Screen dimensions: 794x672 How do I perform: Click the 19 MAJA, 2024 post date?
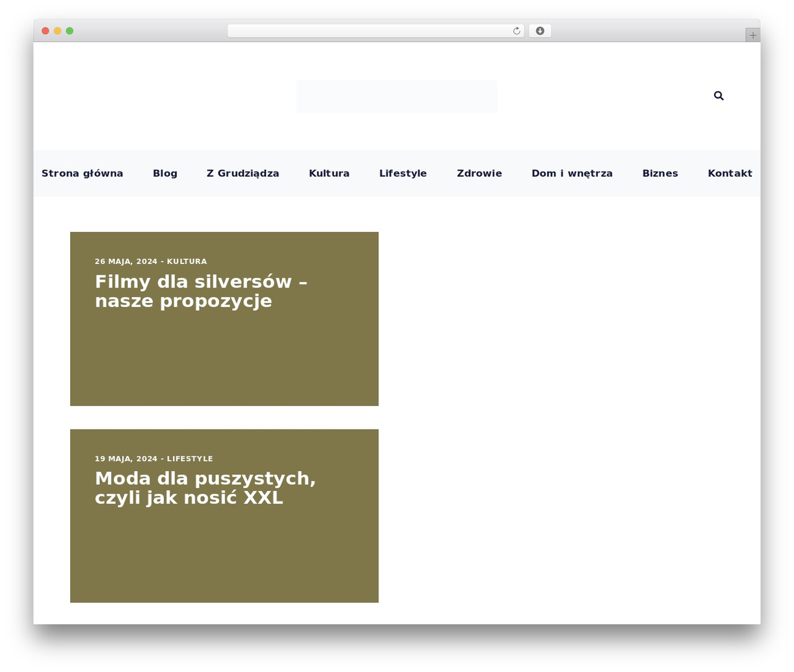click(126, 459)
